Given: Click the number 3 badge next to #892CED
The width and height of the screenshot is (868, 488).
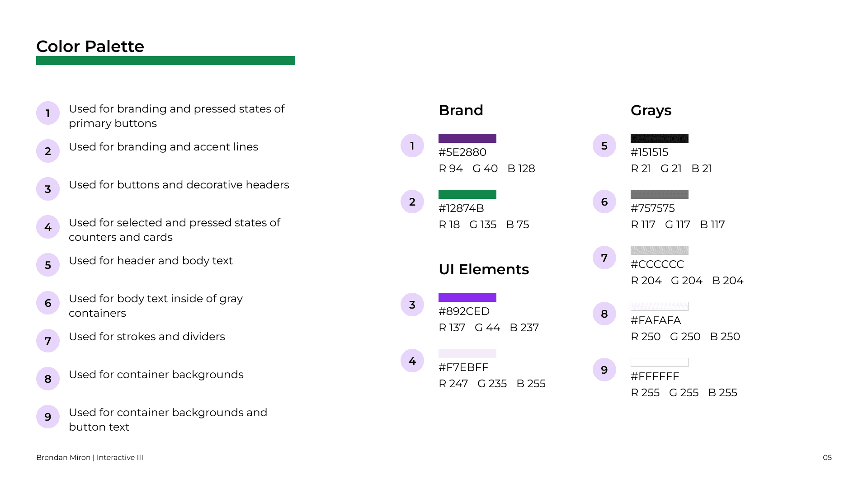Looking at the screenshot, I should (x=412, y=305).
